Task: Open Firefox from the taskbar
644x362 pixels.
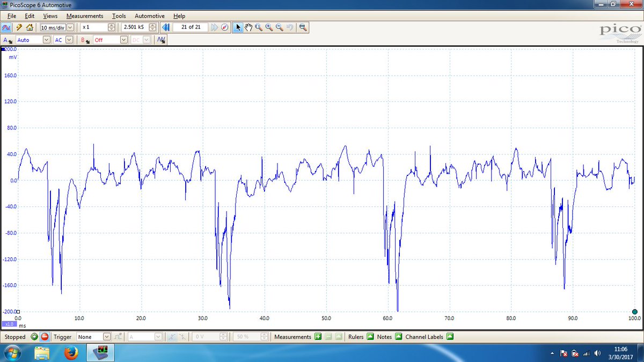Action: [71, 353]
